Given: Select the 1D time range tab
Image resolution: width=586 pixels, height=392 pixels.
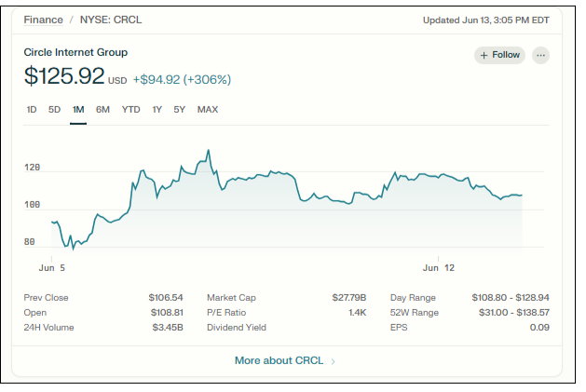Looking at the screenshot, I should point(32,110).
